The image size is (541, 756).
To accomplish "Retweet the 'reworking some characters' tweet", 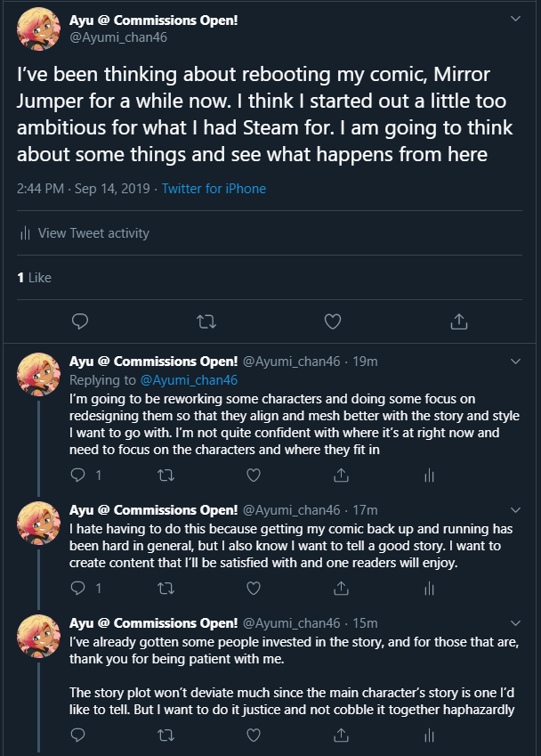I will [166, 476].
